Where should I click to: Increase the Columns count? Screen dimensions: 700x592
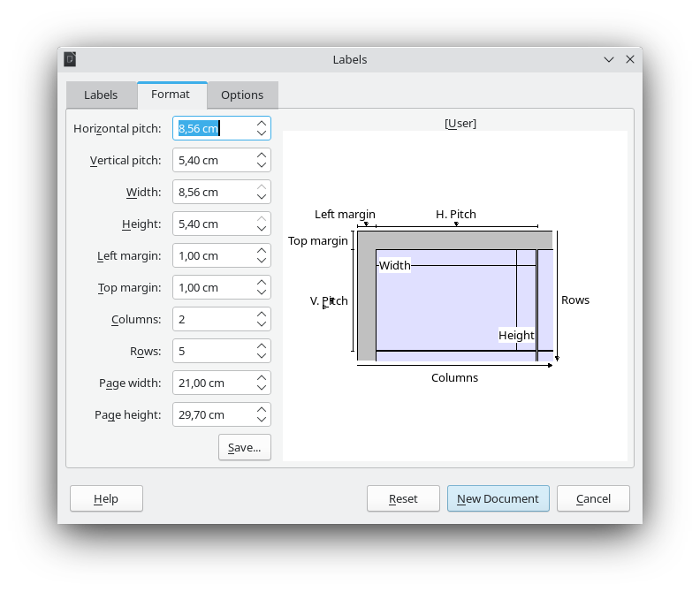click(x=262, y=315)
